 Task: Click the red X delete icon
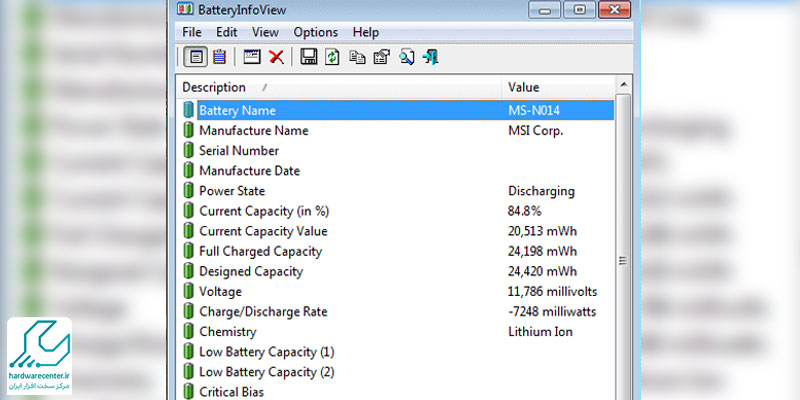[x=276, y=57]
